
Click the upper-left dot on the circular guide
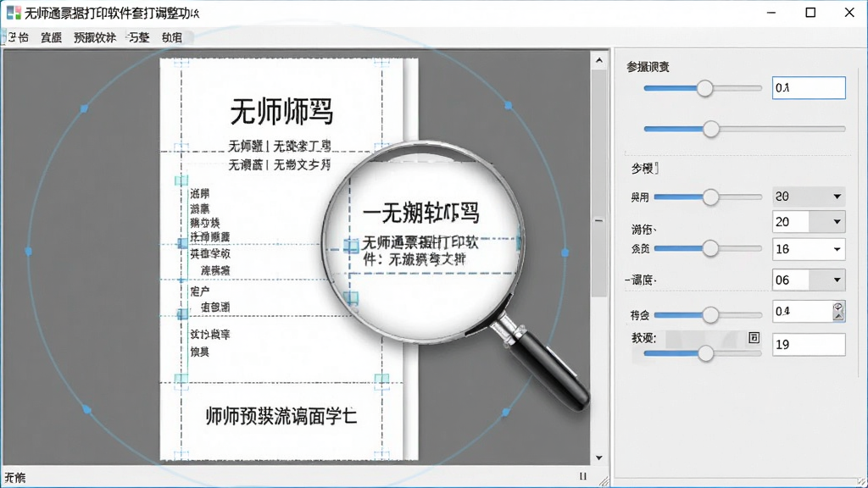[84, 108]
